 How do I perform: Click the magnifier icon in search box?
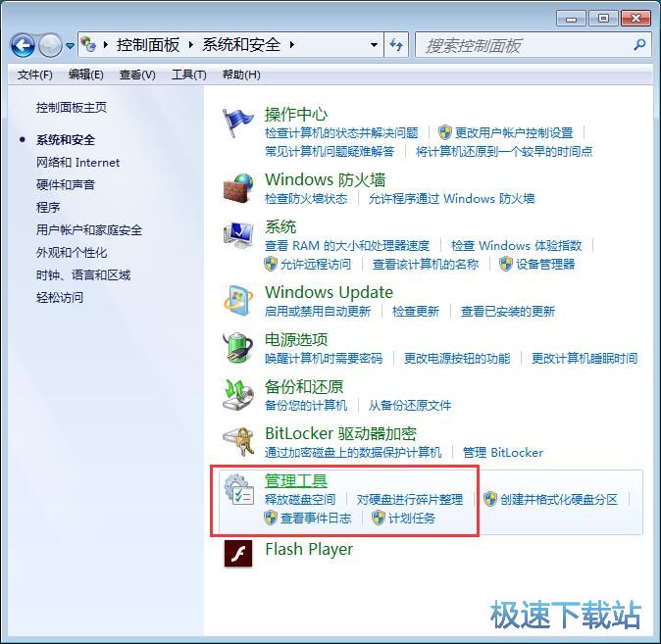(639, 45)
